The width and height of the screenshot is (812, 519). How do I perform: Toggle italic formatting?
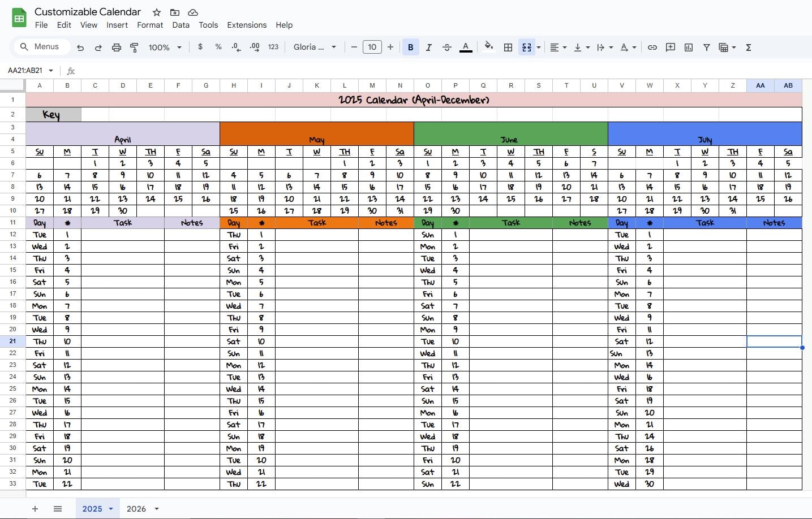429,47
